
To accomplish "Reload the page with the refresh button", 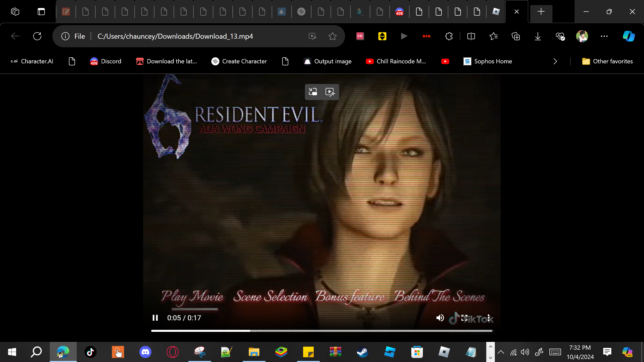I will (37, 36).
